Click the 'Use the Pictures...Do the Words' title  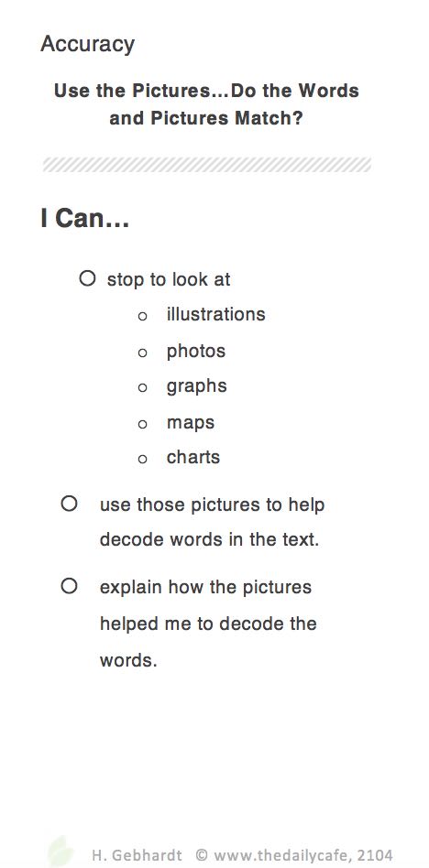point(206,91)
